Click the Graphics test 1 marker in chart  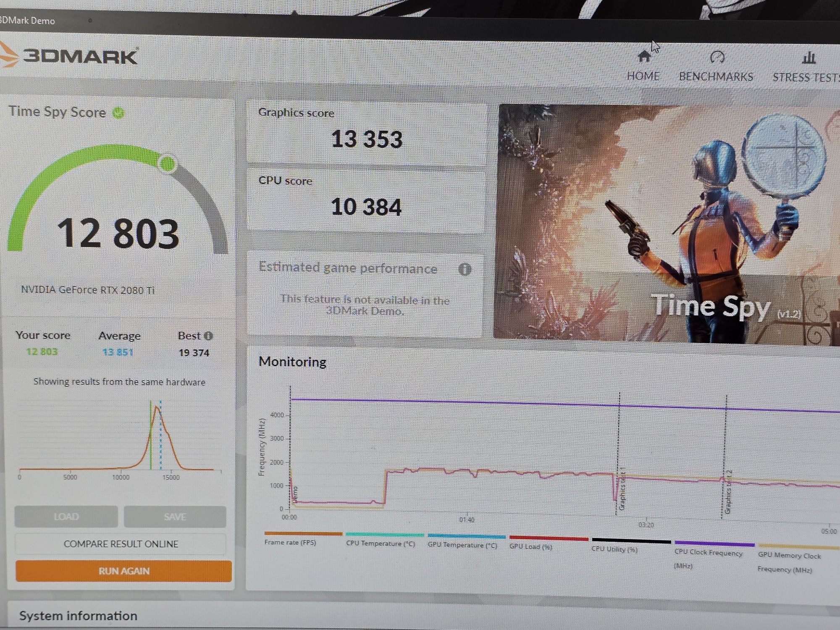coord(622,489)
